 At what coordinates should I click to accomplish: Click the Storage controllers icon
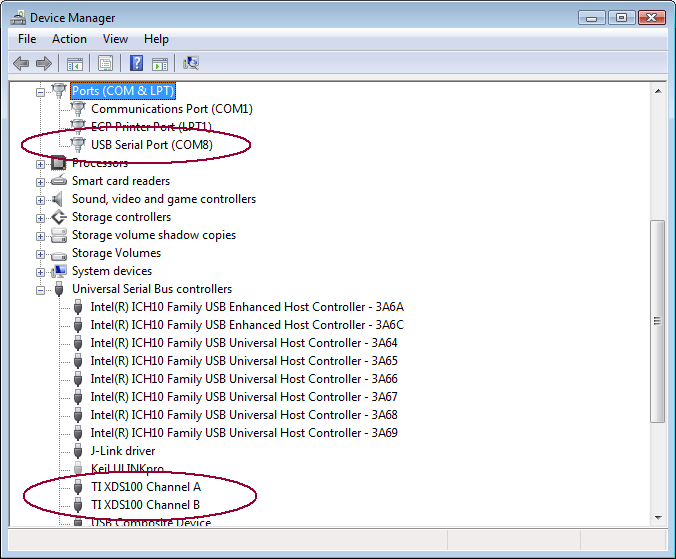click(x=59, y=217)
